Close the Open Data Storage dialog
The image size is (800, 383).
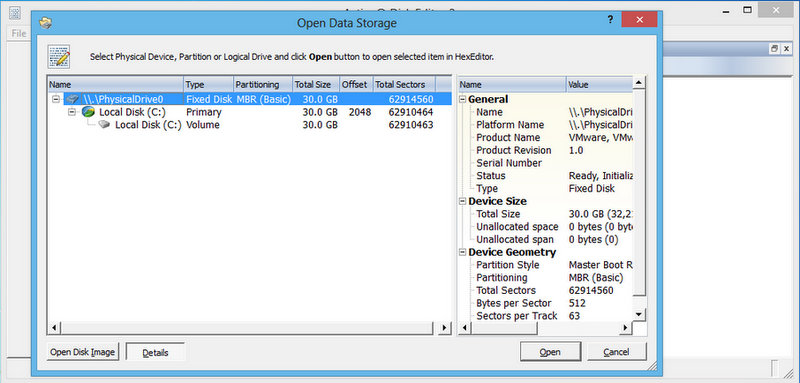click(639, 20)
